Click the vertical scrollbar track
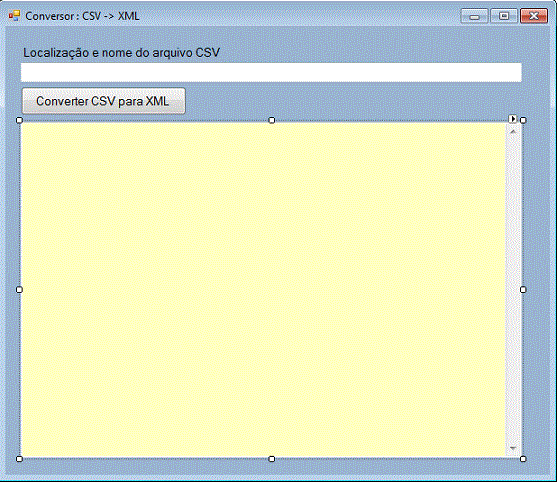557x482 pixels. 513,290
